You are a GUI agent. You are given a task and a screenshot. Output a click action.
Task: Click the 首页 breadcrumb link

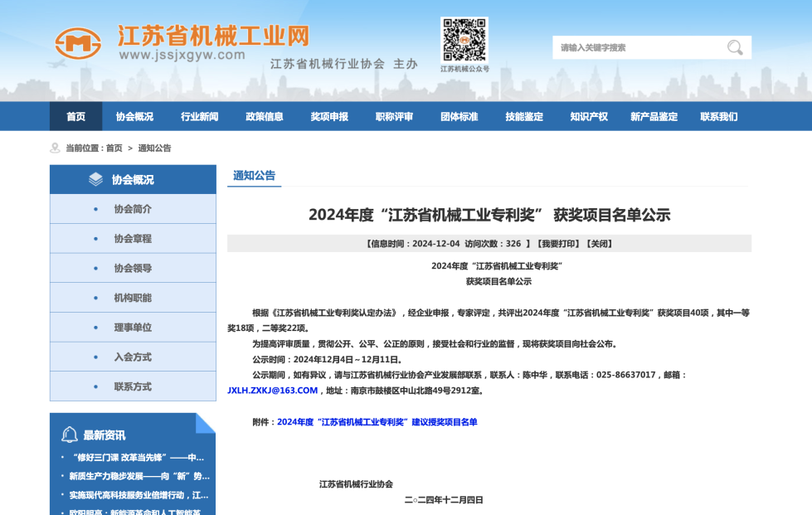click(114, 148)
